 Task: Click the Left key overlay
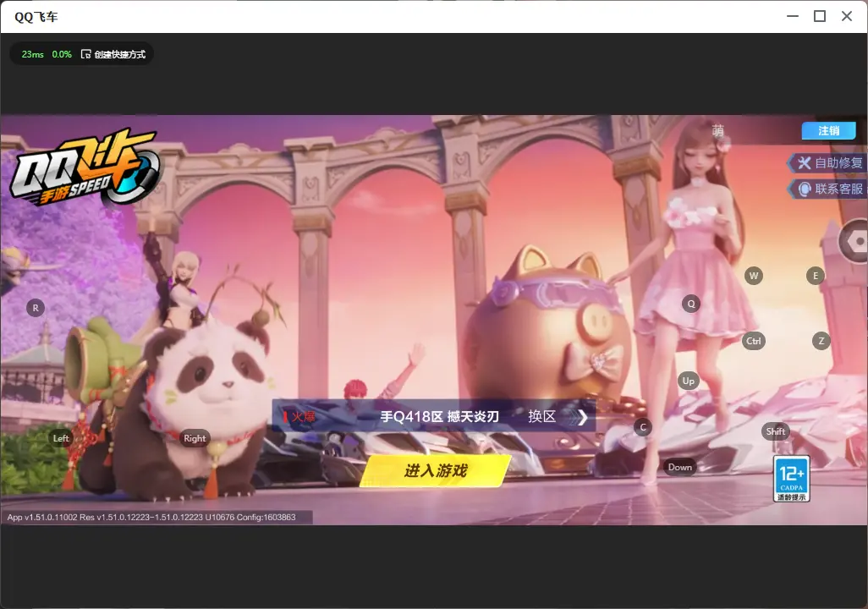coord(61,438)
